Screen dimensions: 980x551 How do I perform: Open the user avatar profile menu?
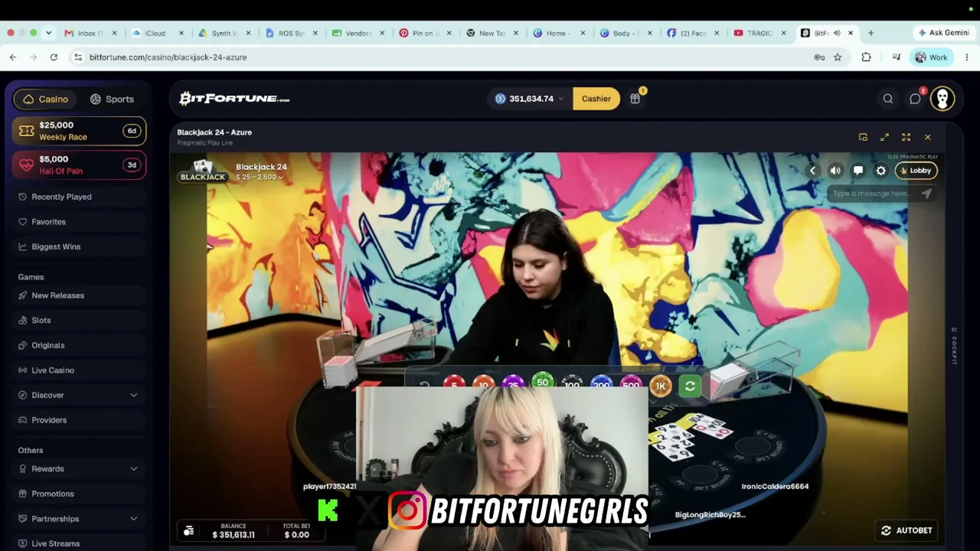coord(942,99)
